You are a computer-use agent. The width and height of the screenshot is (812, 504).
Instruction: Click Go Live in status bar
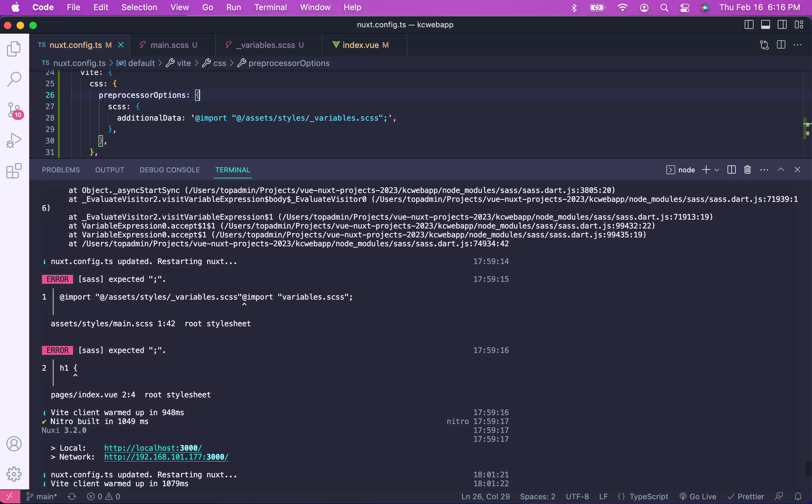point(698,496)
